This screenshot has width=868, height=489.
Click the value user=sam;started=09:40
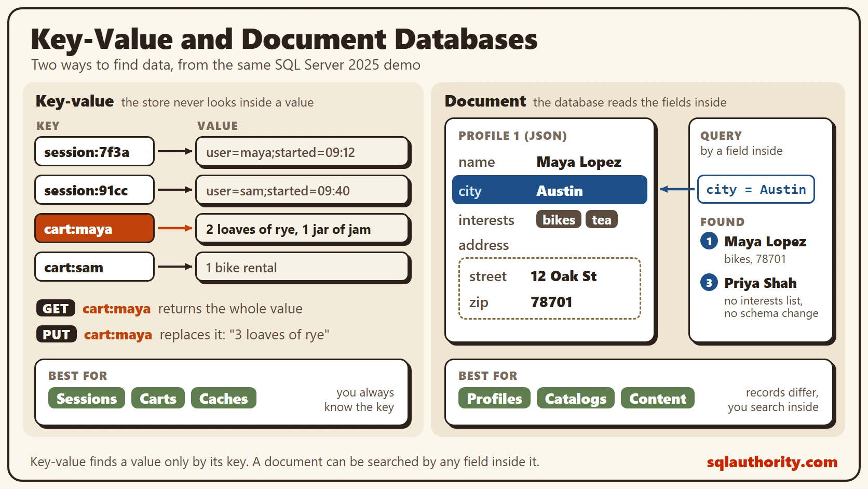point(303,190)
